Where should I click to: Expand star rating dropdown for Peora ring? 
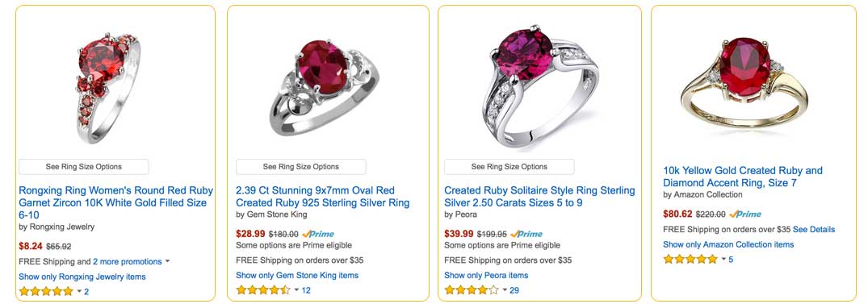pos(505,290)
